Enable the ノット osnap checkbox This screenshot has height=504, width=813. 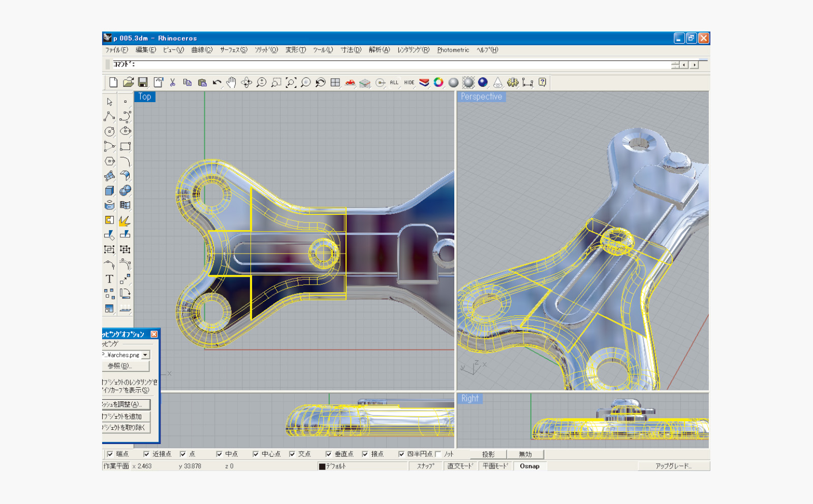point(438,454)
